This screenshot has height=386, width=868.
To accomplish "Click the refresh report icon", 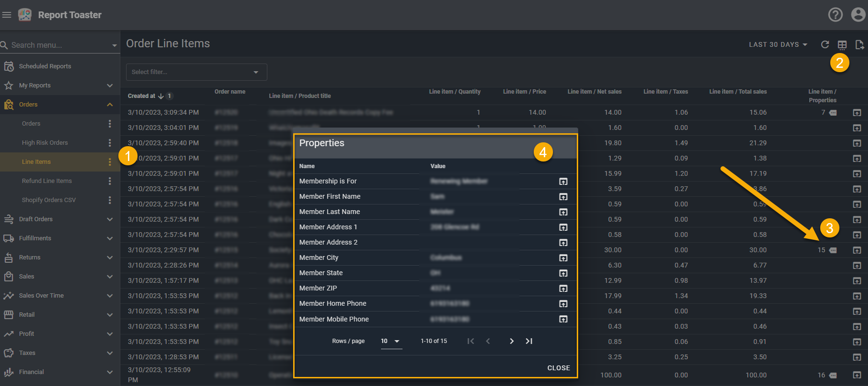I will 825,44.
